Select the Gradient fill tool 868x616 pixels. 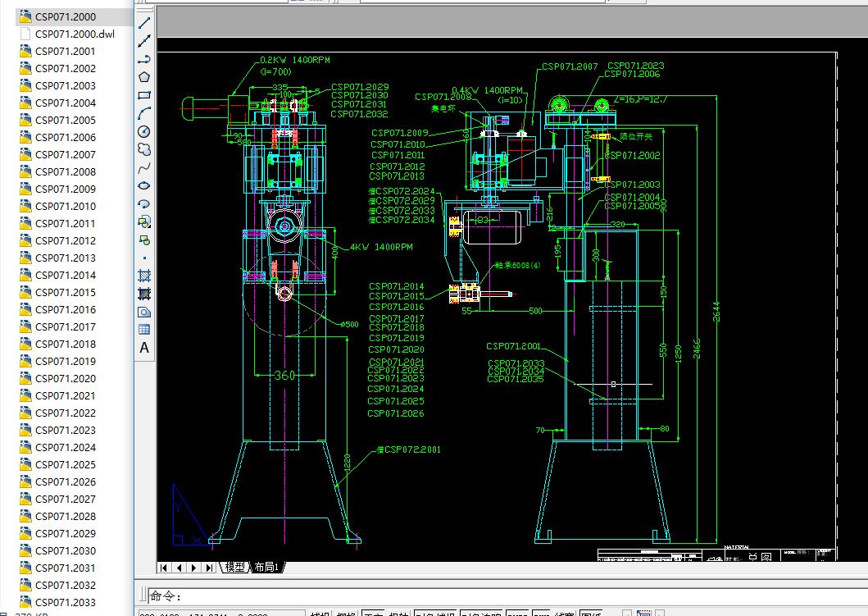coord(144,294)
